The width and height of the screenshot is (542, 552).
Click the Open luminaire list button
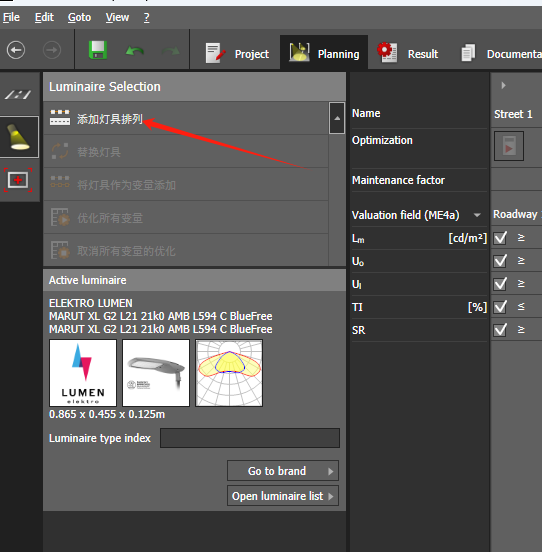click(283, 496)
